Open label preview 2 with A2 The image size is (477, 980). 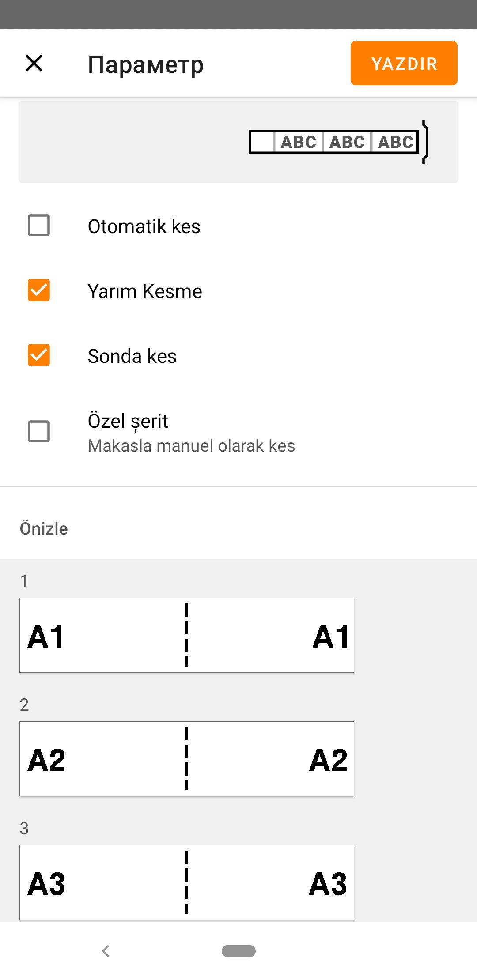point(187,759)
